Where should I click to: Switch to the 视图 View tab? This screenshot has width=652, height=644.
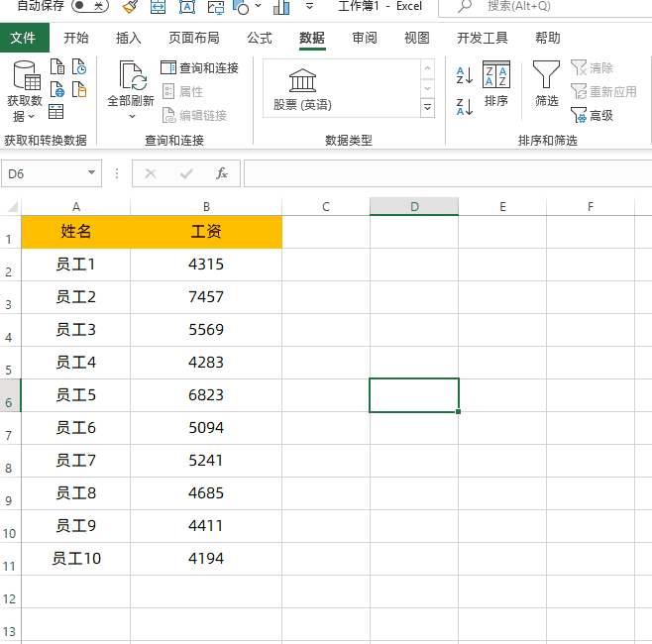[x=416, y=38]
